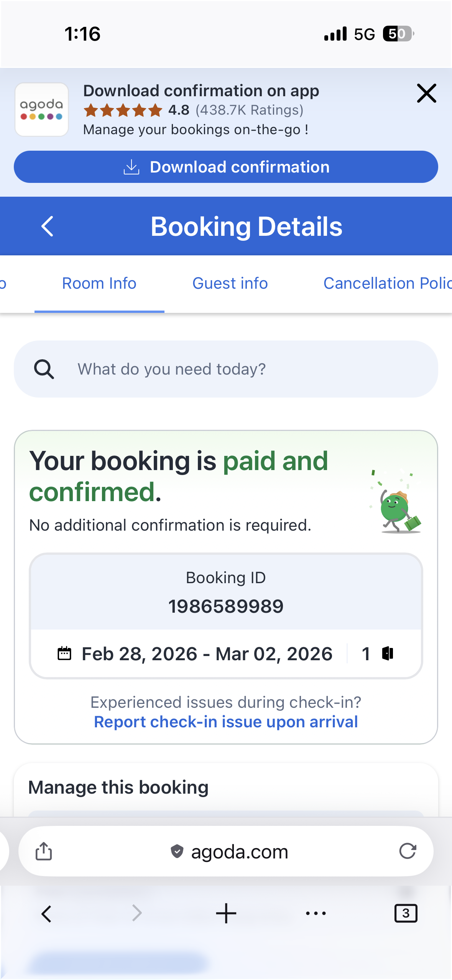Tap the room count door icon
This screenshot has height=980, width=452.
[388, 653]
